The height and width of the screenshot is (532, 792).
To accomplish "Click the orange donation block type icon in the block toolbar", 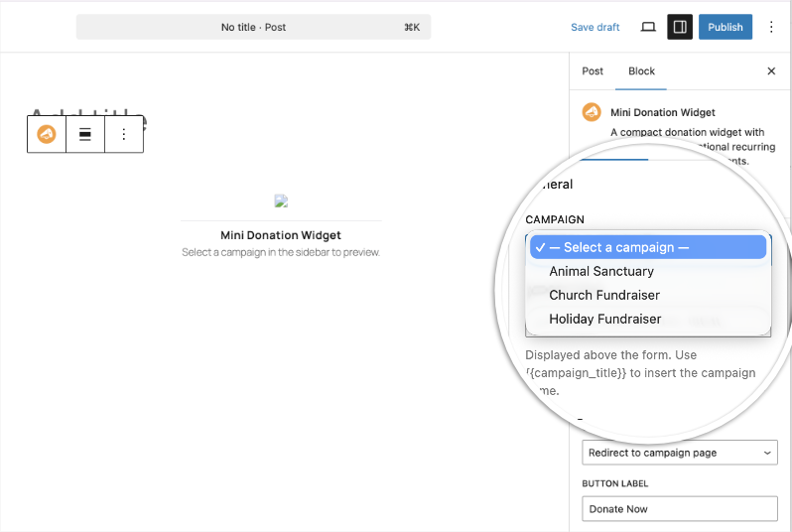I will click(47, 134).
